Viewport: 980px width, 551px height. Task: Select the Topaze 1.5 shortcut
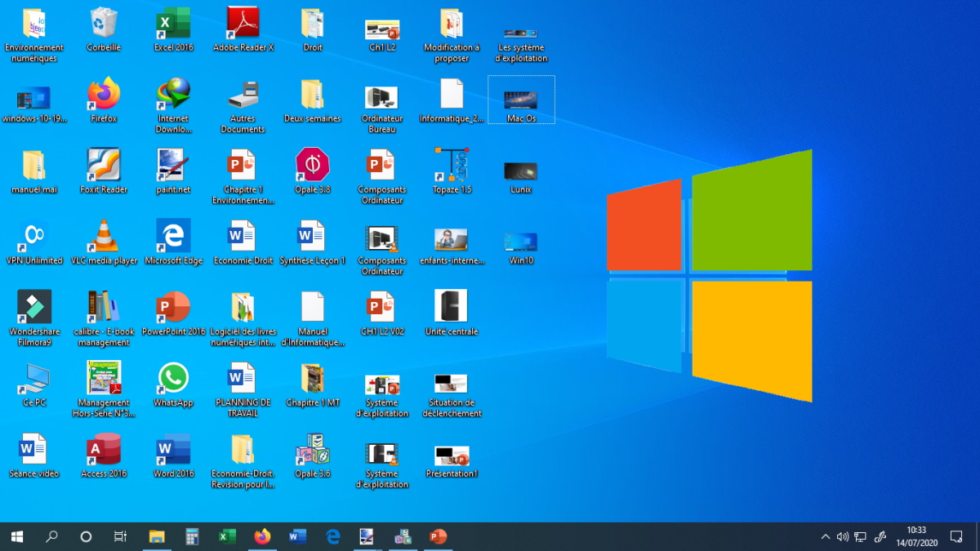(452, 172)
